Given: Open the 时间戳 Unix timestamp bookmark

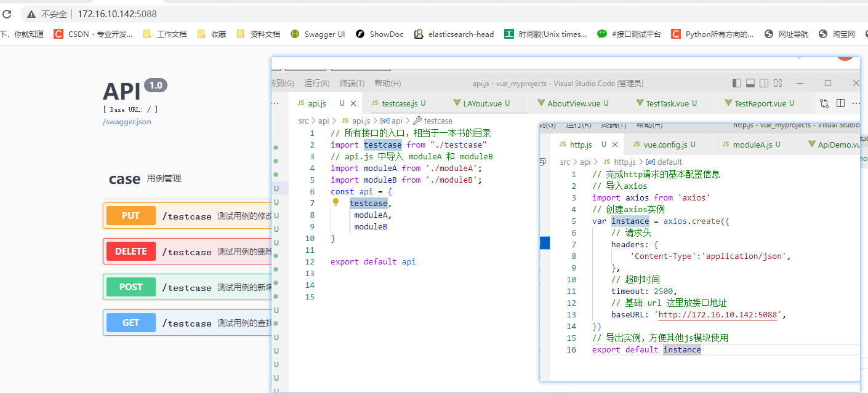Looking at the screenshot, I should (x=546, y=34).
